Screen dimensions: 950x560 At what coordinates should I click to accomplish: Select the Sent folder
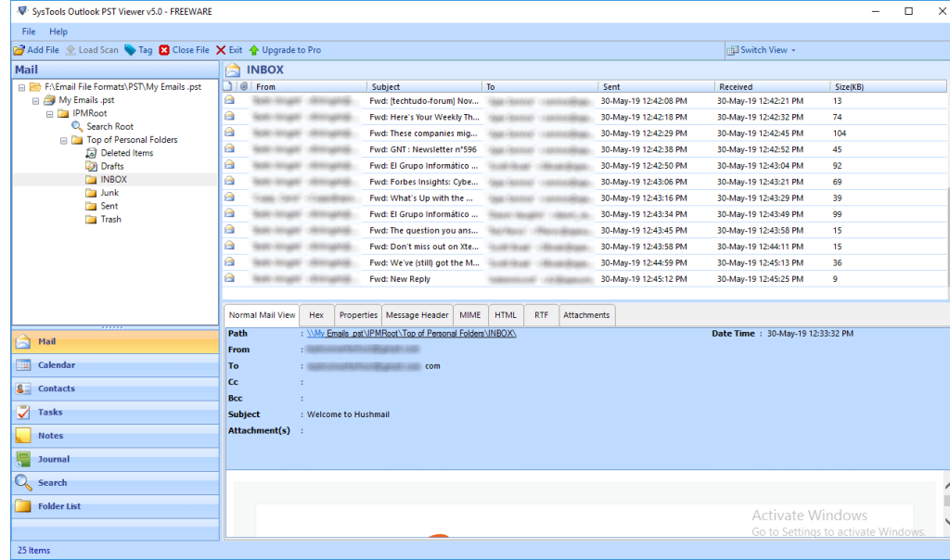coord(102,207)
